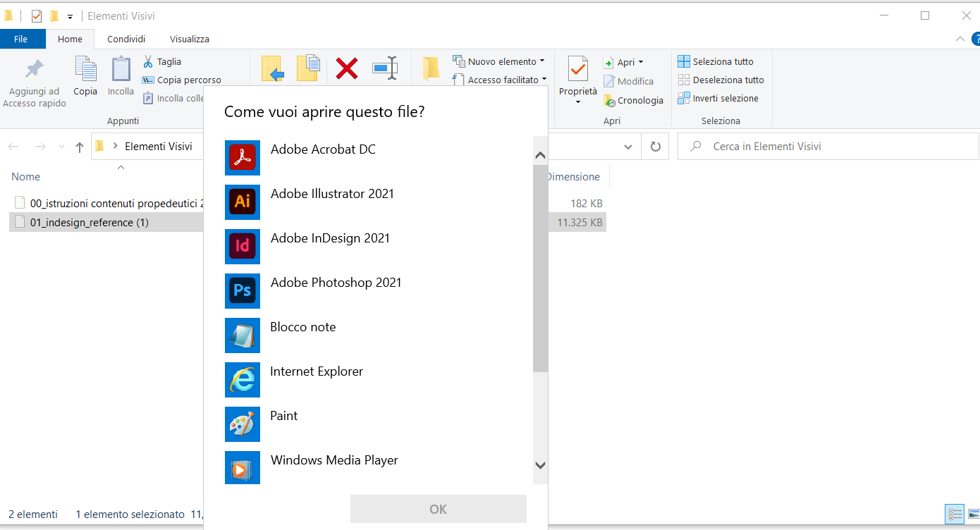Sort by Dimensione column header
This screenshot has width=980, height=530.
[573, 177]
